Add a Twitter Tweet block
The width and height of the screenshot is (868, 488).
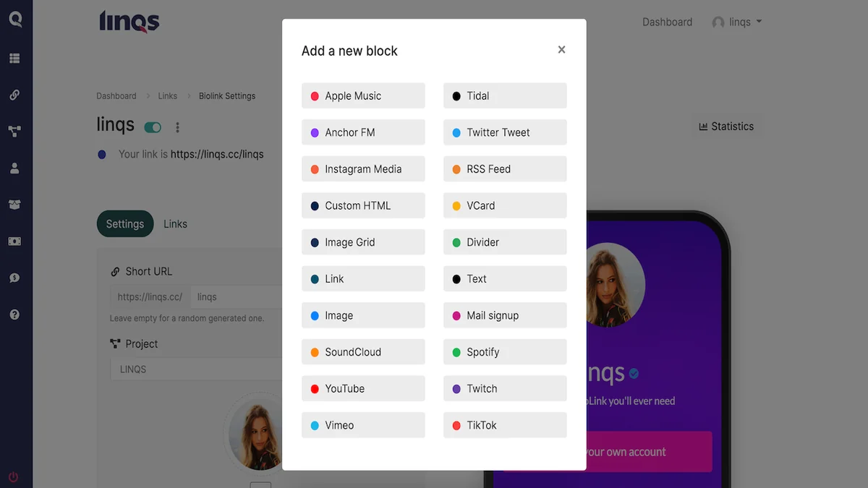(505, 132)
